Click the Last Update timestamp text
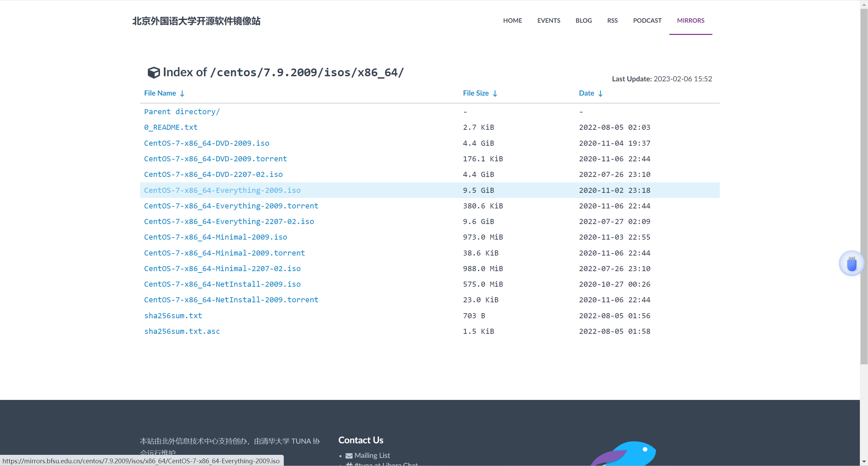 click(x=662, y=79)
